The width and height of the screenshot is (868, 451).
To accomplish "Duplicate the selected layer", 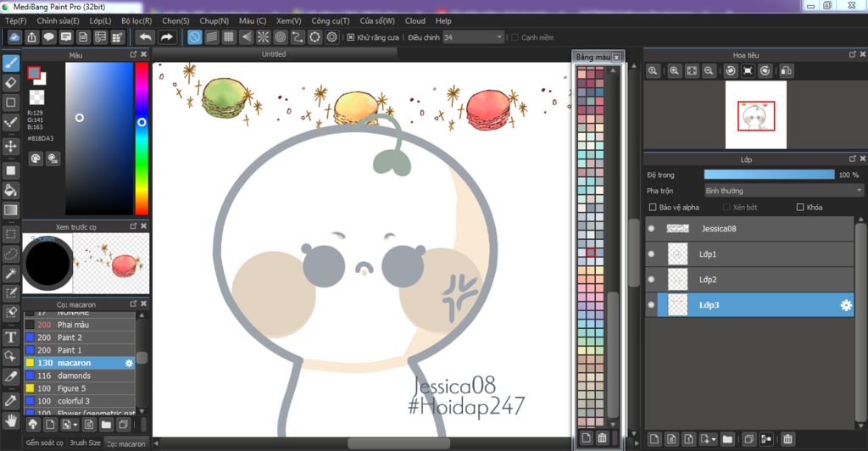I will coord(748,439).
